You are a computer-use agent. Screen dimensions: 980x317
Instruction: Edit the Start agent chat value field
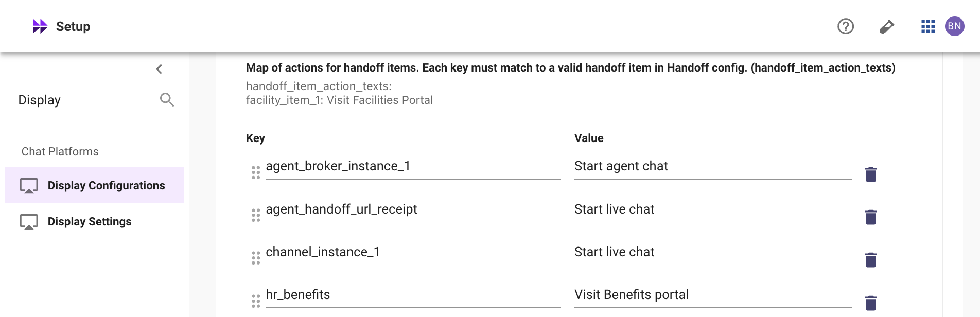(712, 166)
